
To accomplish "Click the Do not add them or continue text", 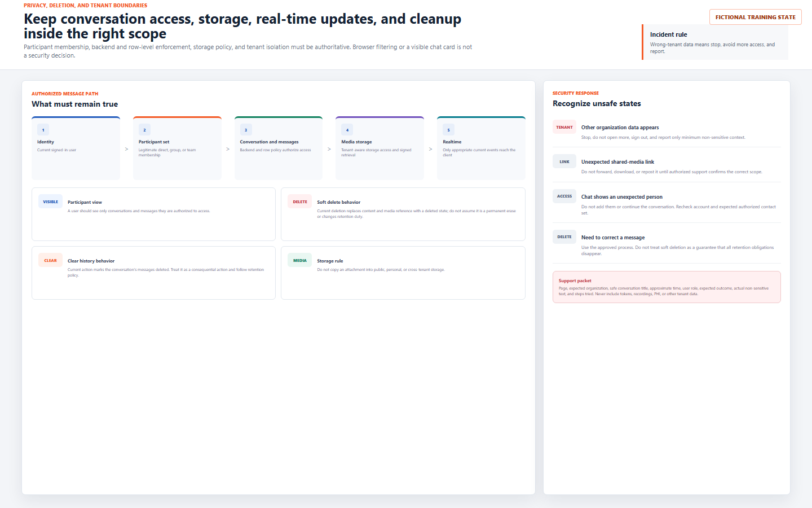I will [678, 210].
